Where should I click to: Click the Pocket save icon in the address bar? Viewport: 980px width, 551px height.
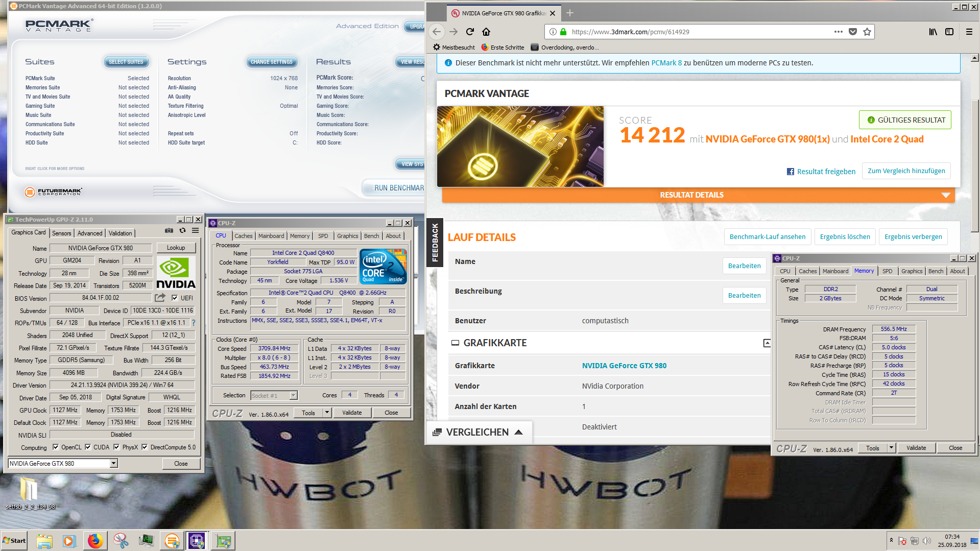[x=853, y=32]
